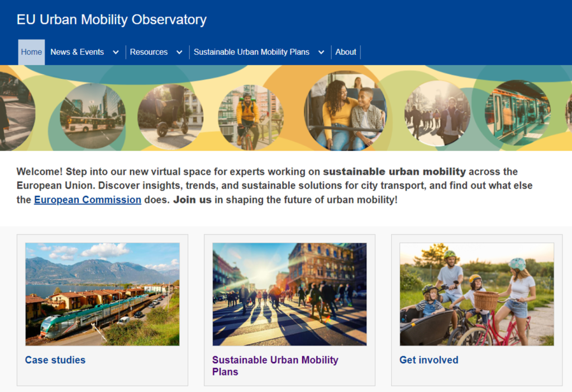Click the mother and son banner circle
Screen dimensions: 572x392
coord(346,111)
